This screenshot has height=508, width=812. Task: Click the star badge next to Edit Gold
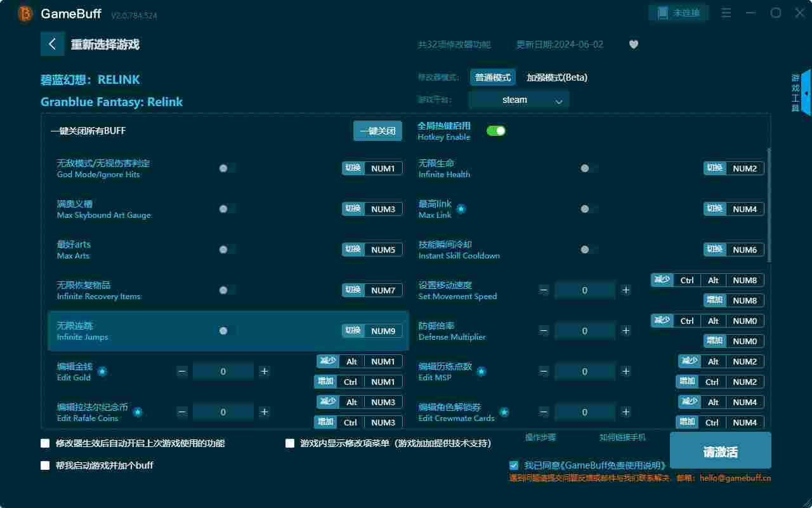tap(102, 371)
